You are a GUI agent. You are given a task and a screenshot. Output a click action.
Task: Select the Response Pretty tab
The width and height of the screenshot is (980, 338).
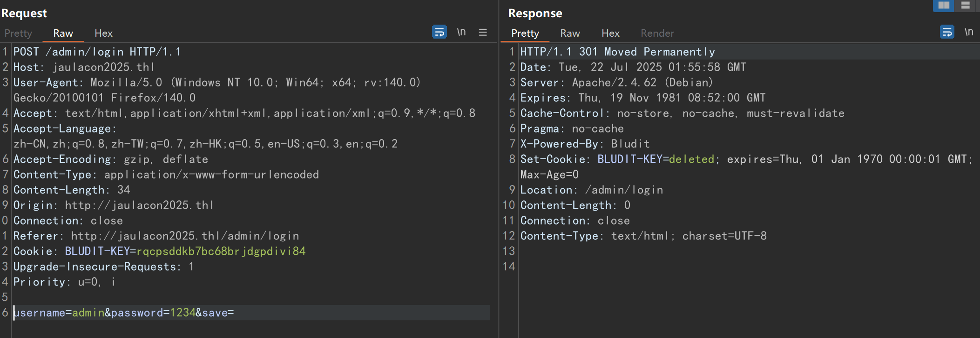(x=525, y=33)
